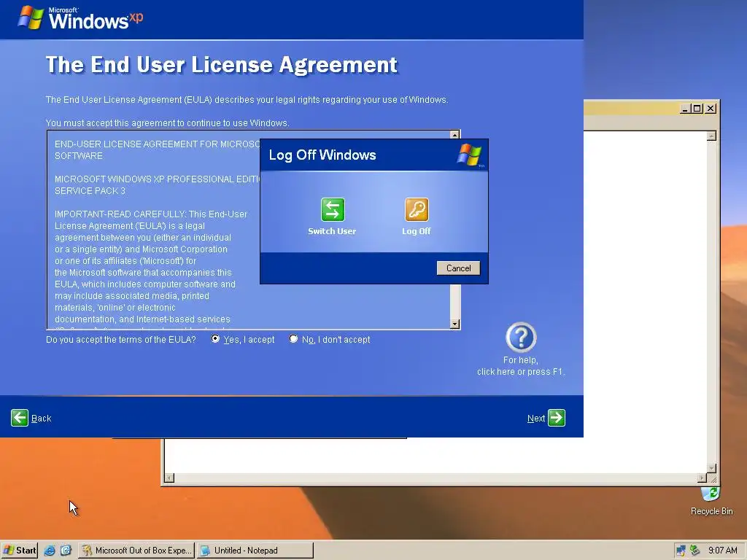This screenshot has height=560, width=747.
Task: Click the 9:07 AM clock
Action: 722,551
